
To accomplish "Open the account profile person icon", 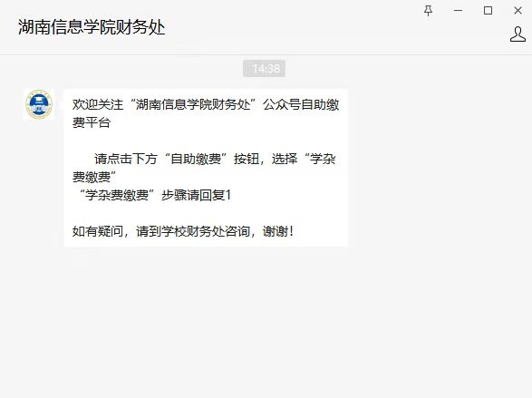I will [x=517, y=34].
